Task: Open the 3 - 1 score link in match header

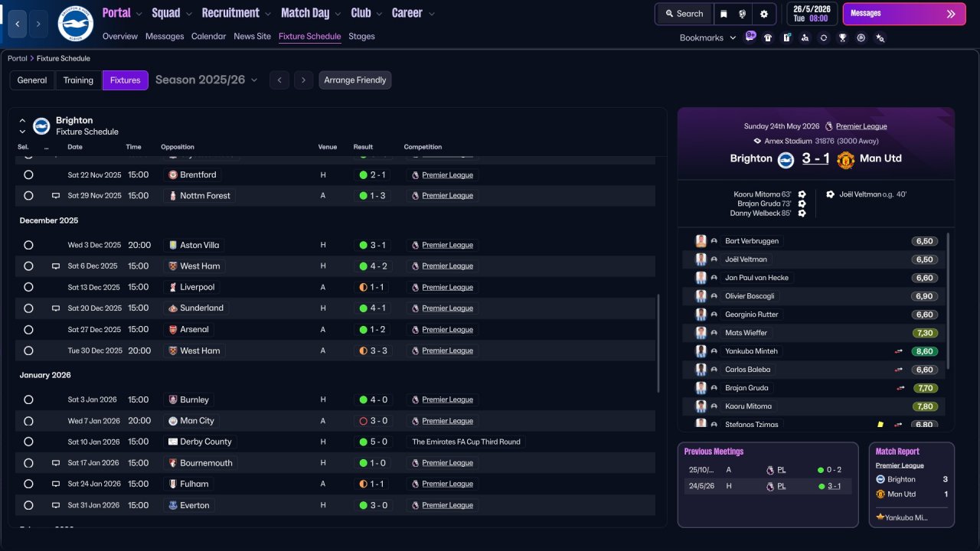Action: tap(815, 158)
